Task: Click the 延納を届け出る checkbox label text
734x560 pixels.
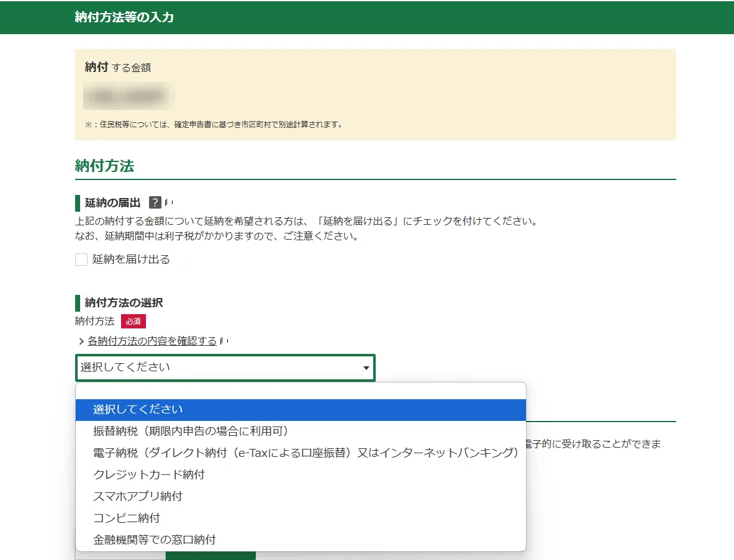Action: point(131,260)
